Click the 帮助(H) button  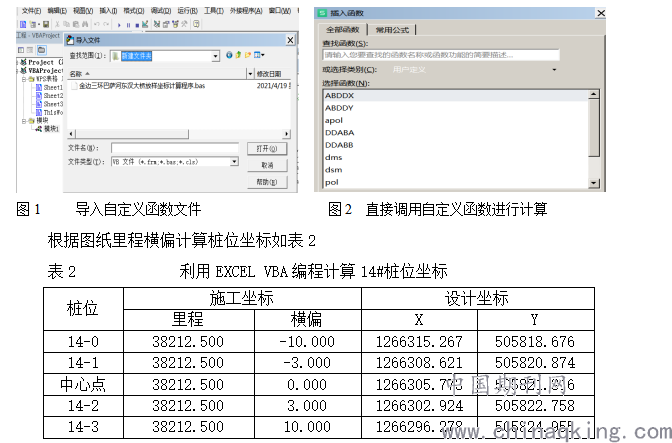click(267, 182)
